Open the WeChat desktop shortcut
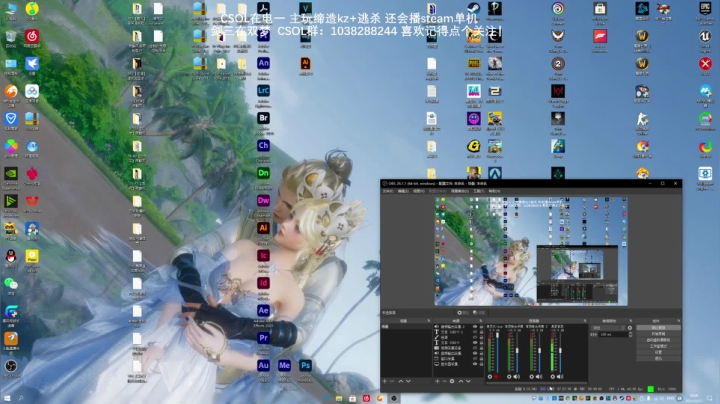This screenshot has height=404, width=720. click(x=11, y=284)
